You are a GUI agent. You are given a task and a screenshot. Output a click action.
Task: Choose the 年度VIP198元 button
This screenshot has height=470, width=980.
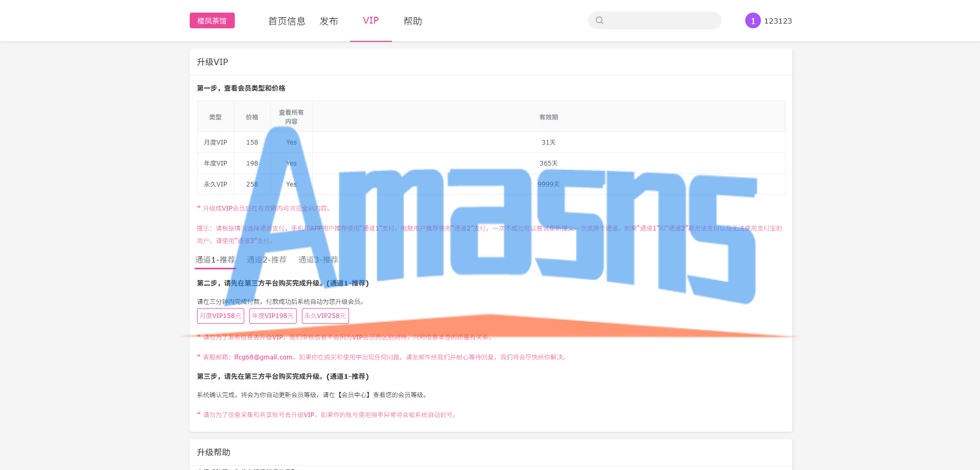(x=273, y=316)
